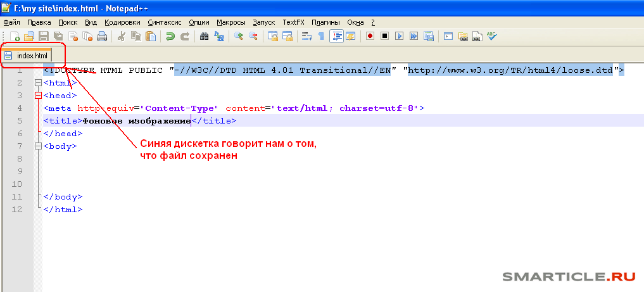This screenshot has height=292, width=644.
Task: Collapse the <body> fold marker on line 7
Action: click(39, 146)
